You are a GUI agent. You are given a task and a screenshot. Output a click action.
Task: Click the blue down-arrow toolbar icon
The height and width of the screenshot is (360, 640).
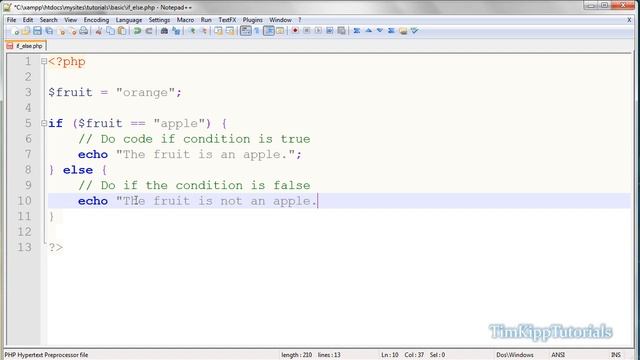(x=380, y=31)
